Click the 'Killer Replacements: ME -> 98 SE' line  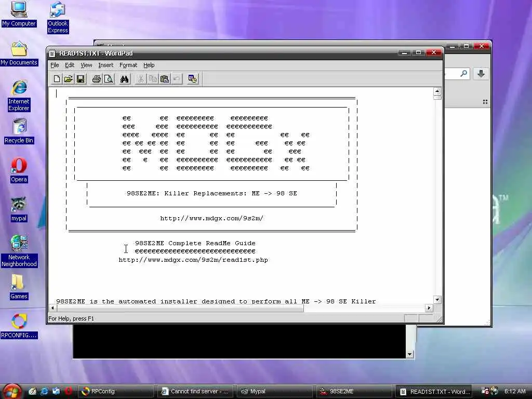pos(230,193)
